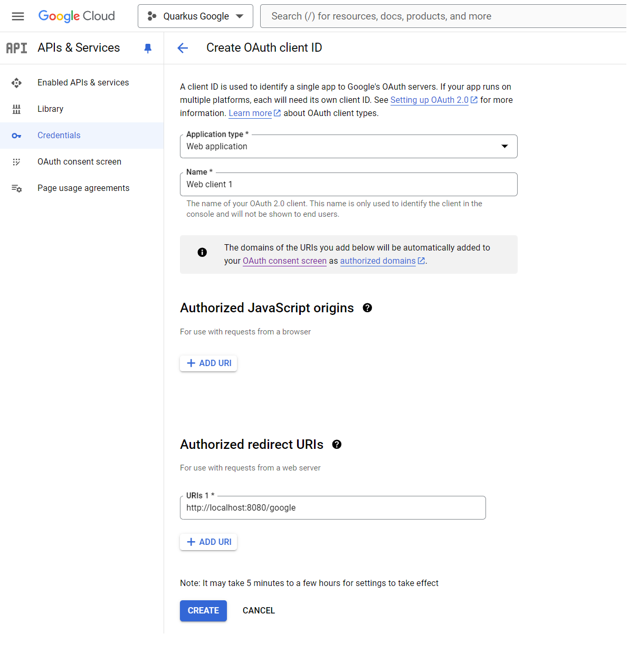Click Create OAuth client ID title

[264, 48]
